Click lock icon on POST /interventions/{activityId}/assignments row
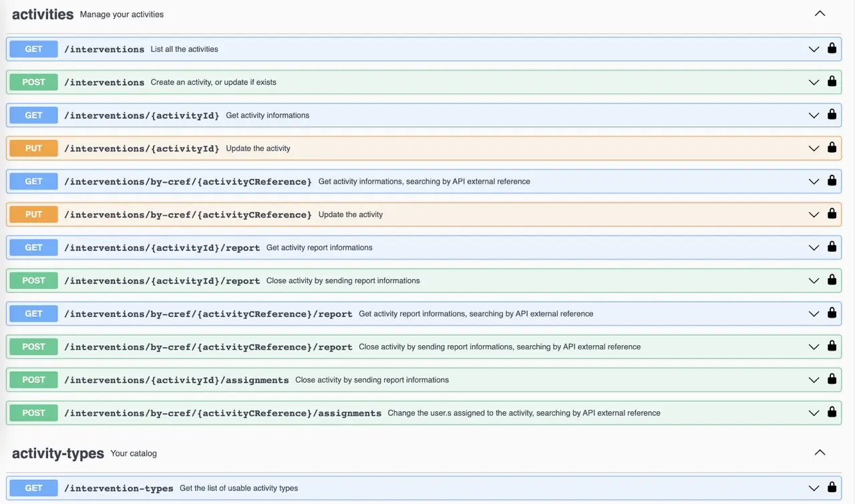Image resolution: width=855 pixels, height=504 pixels. tap(832, 379)
